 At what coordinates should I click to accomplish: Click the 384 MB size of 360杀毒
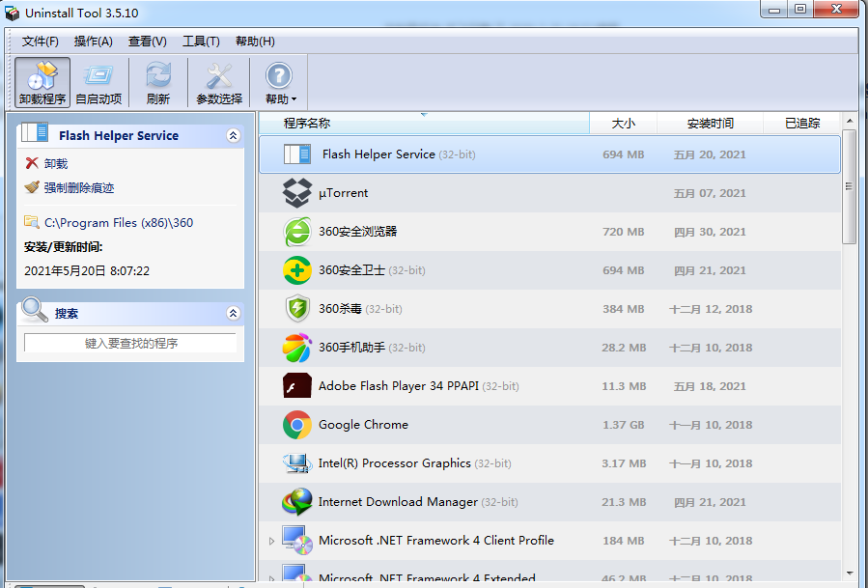point(624,309)
